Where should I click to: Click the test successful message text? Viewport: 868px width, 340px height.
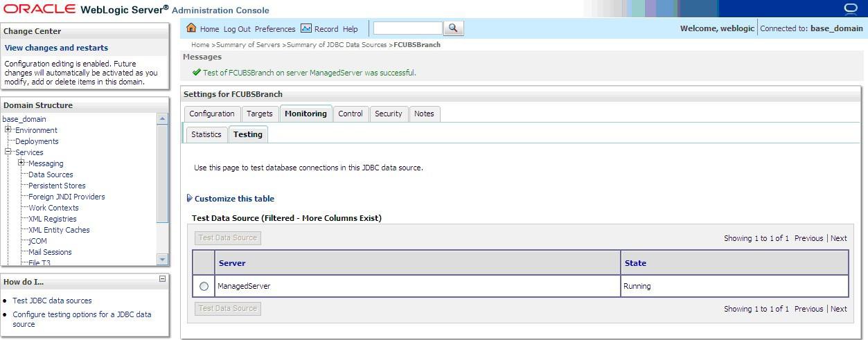click(310, 73)
